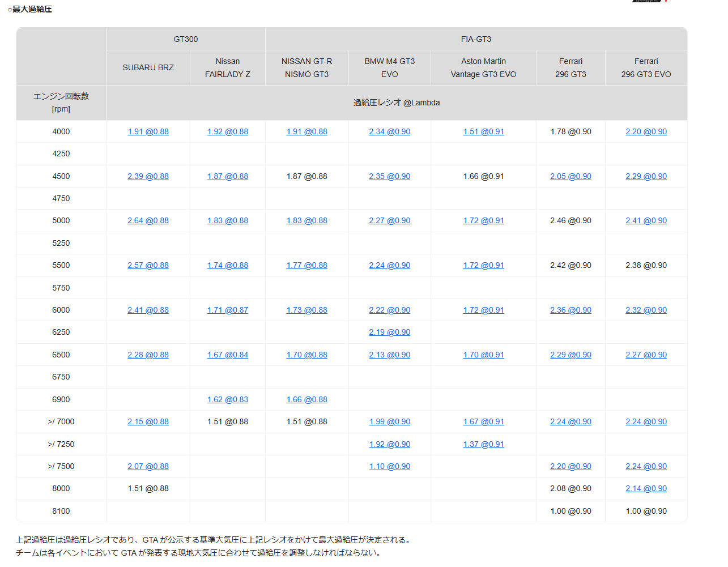Select Aston Martin 4000 rpm link 1.51 @0.91
728x567 pixels.
483,131
